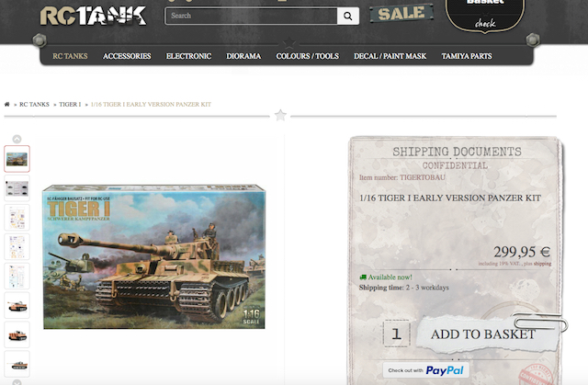This screenshot has width=588, height=385.
Task: Click the RC Tank logo
Action: (x=93, y=16)
